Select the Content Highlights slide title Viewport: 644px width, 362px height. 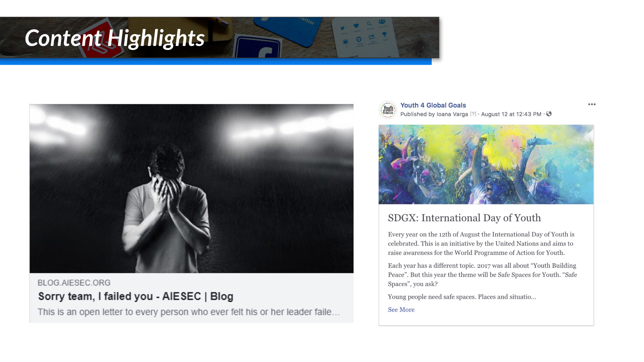(115, 38)
